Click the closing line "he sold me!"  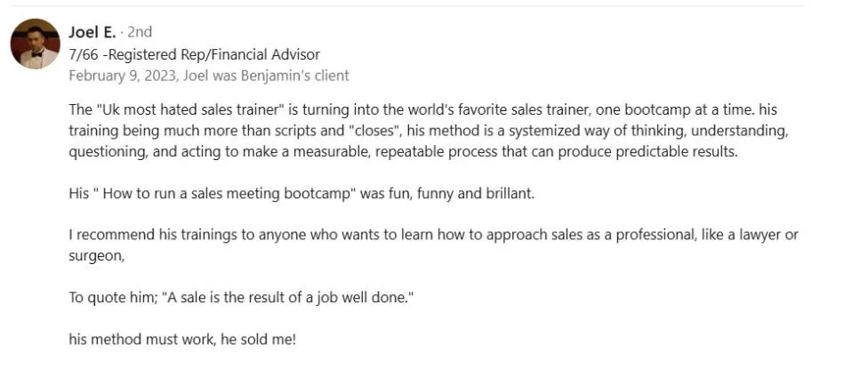[x=259, y=340]
